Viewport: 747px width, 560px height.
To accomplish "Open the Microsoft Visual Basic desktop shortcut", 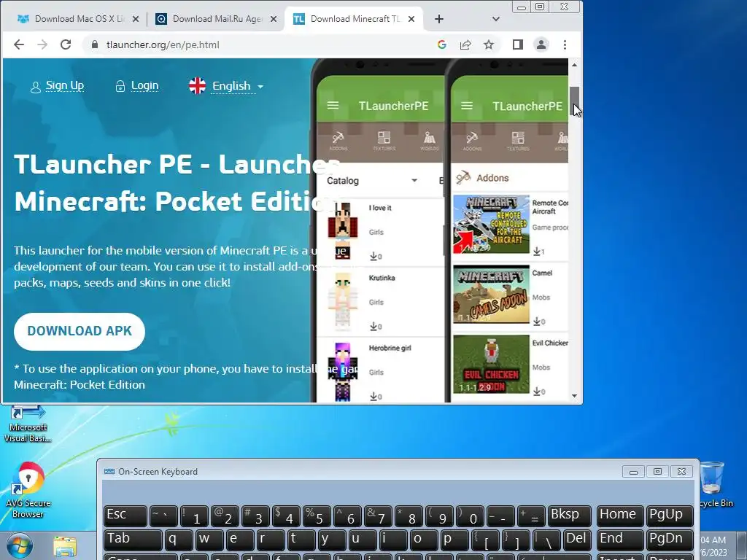I will 28,424.
